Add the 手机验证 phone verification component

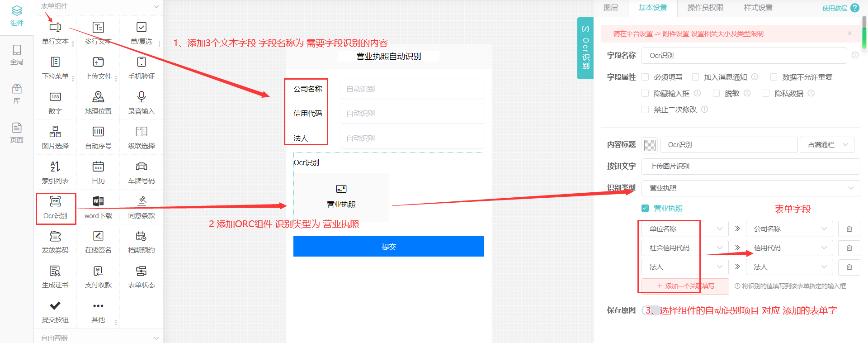point(142,68)
